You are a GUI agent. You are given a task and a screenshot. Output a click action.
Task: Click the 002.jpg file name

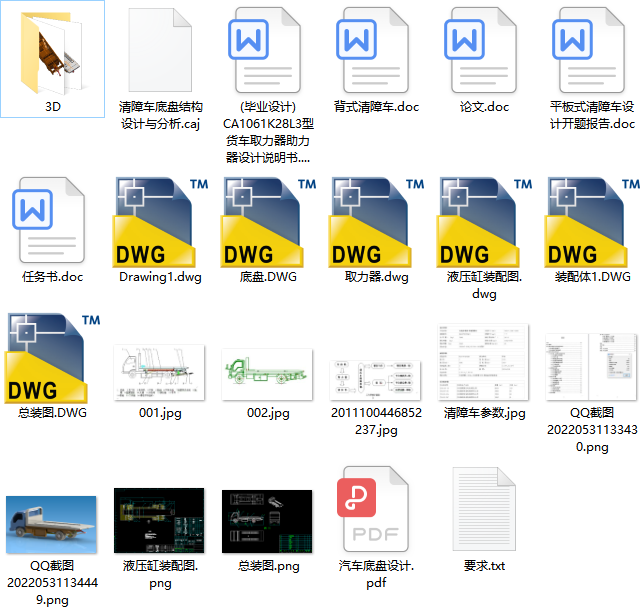tap(268, 413)
